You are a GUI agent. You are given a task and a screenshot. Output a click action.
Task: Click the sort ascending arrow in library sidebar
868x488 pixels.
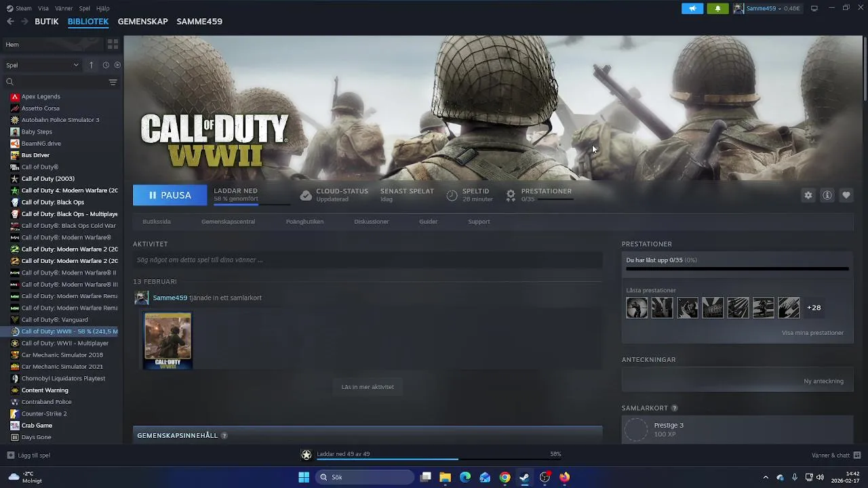[91, 65]
